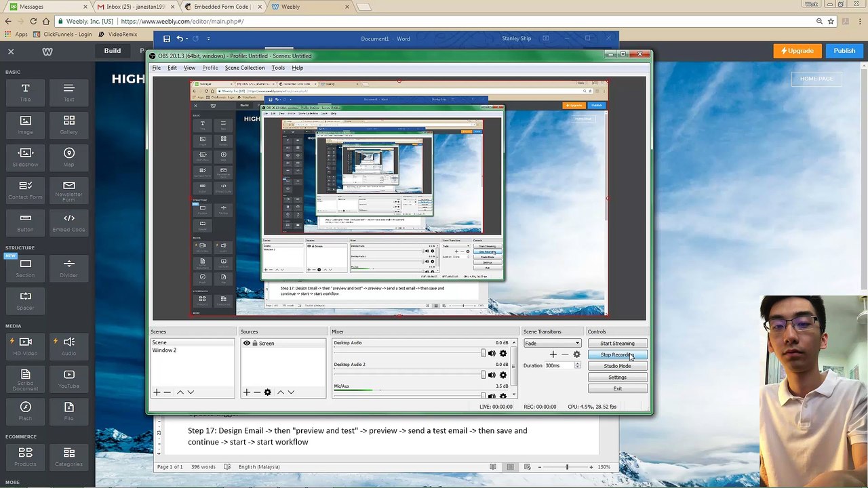Click Start Streaming in OBS controls
This screenshot has width=868, height=488.
click(x=617, y=344)
